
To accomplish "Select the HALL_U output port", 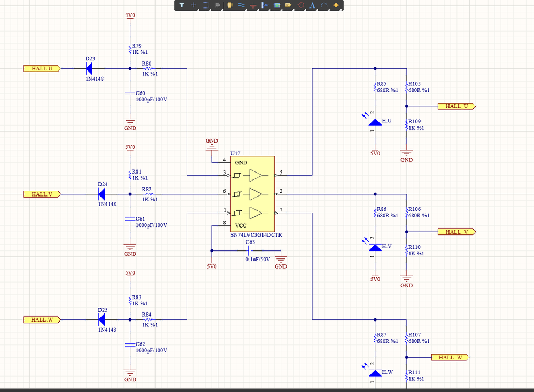I will [456, 106].
